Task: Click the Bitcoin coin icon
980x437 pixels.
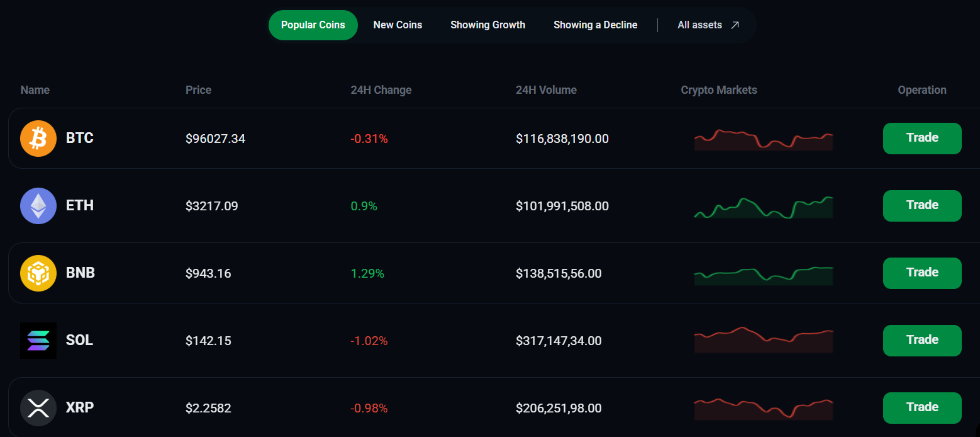Action: (38, 138)
